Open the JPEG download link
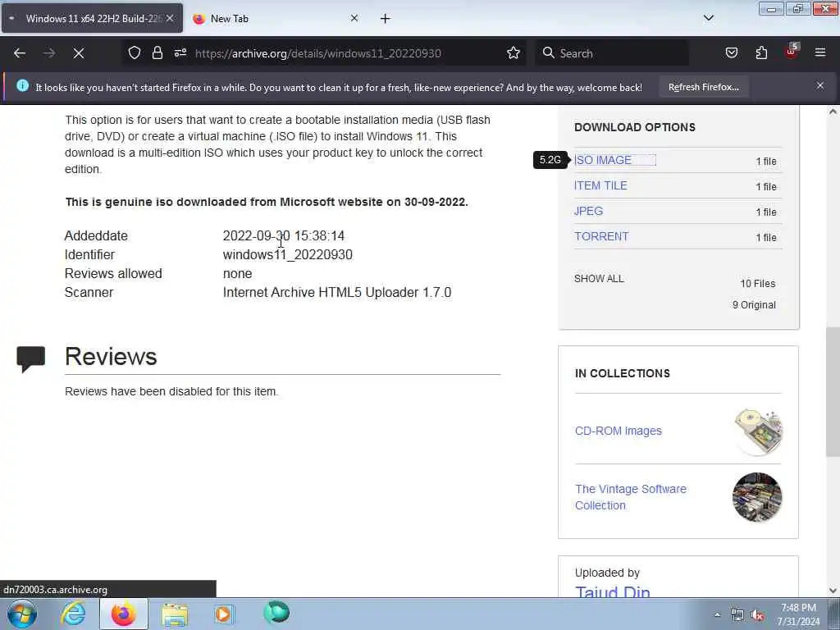Viewport: 840px width, 630px height. (588, 211)
